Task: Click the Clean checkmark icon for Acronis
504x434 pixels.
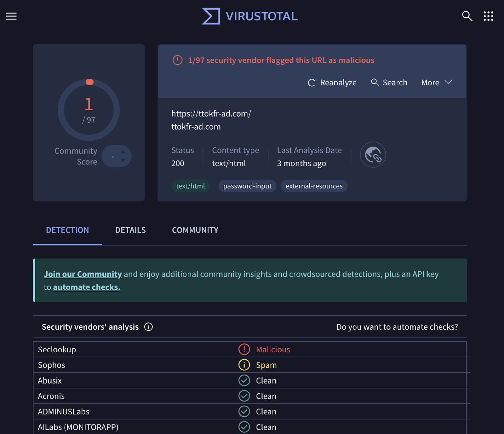Action: 244,396
